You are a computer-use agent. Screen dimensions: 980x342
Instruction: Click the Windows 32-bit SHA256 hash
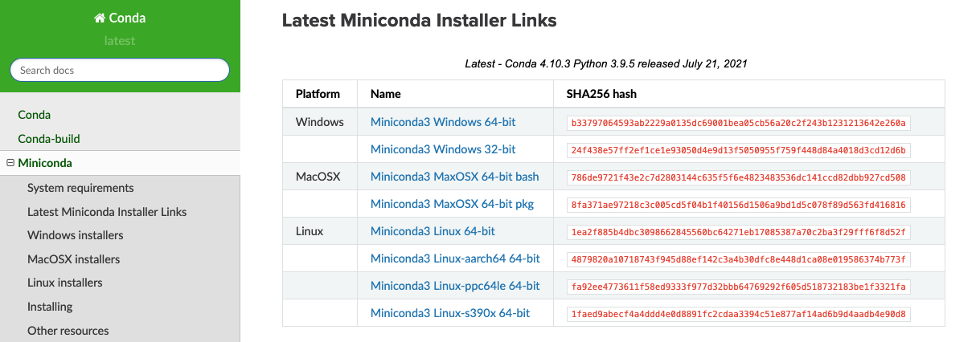click(739, 151)
